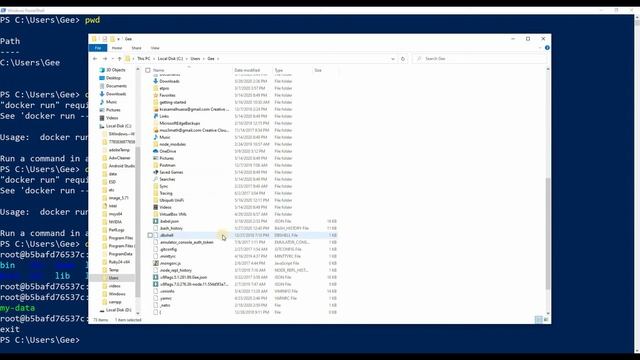Toggle checkbox beside the .dbshell file

(x=150, y=236)
